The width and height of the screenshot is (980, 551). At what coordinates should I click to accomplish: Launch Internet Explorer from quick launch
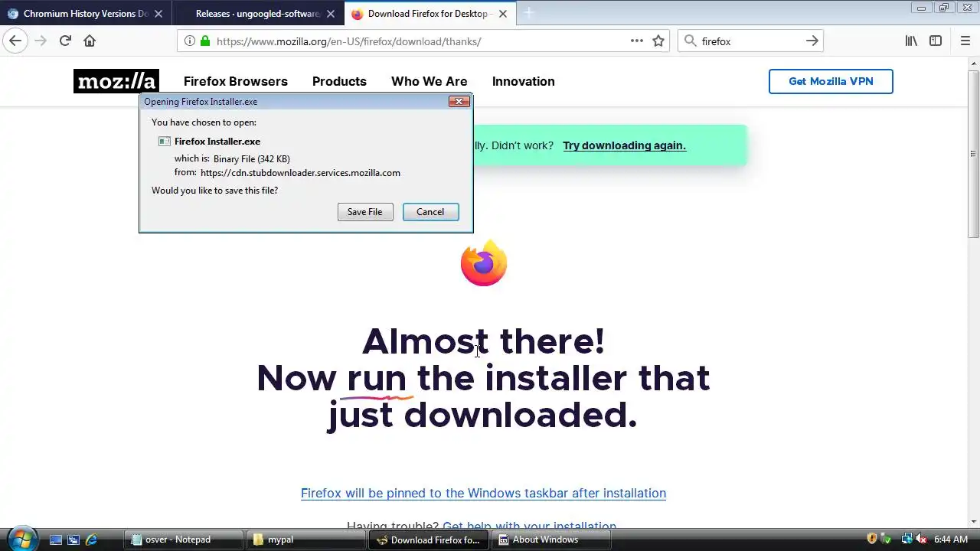(91, 540)
